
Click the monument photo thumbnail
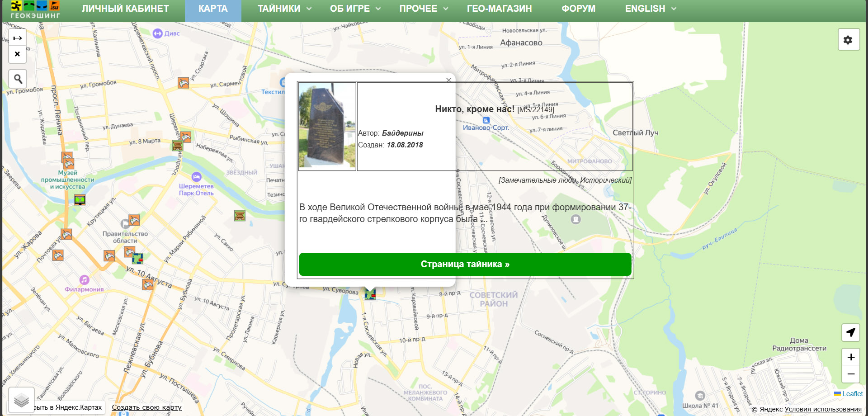327,125
